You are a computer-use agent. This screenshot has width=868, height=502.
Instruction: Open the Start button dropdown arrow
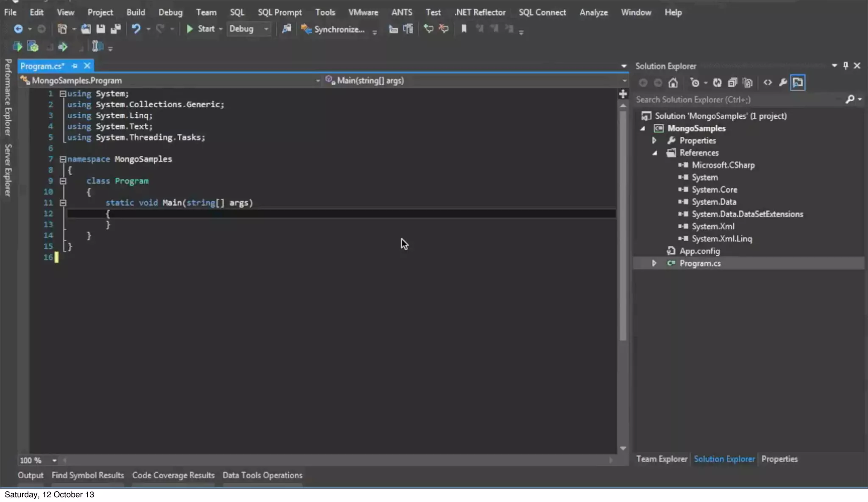point(220,29)
